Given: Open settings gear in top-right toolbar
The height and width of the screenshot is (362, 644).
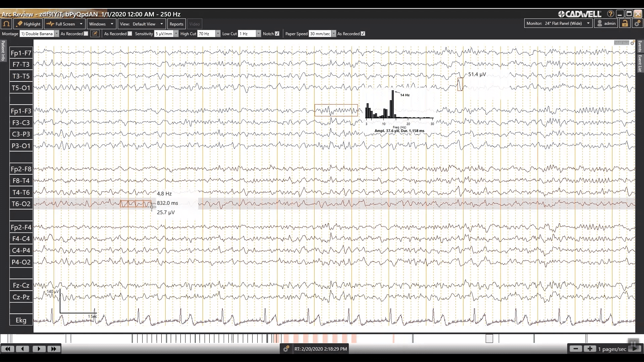Looking at the screenshot, I should (x=637, y=23).
